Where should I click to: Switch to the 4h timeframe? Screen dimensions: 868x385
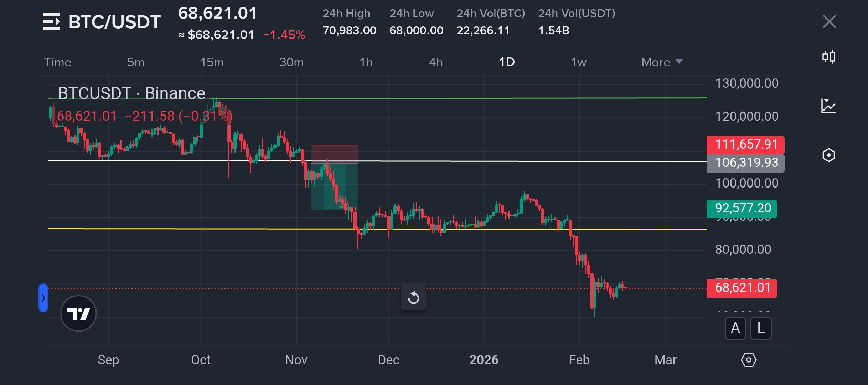(x=436, y=62)
